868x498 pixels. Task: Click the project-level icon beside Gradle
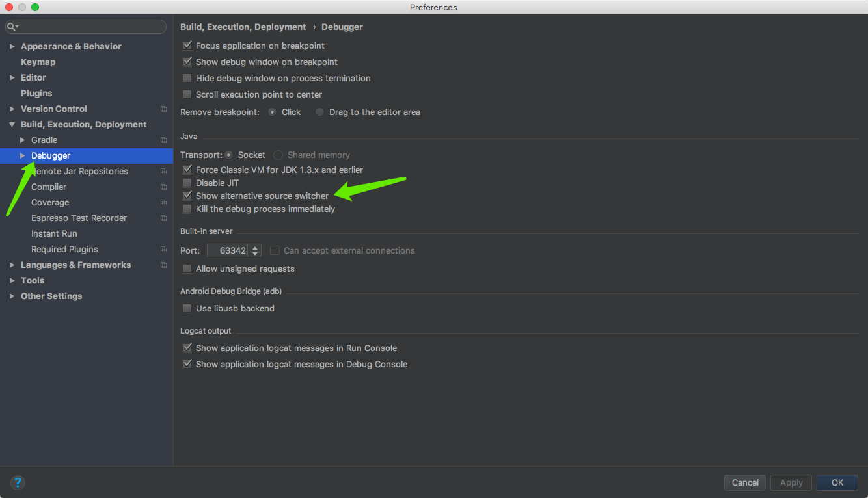[163, 140]
